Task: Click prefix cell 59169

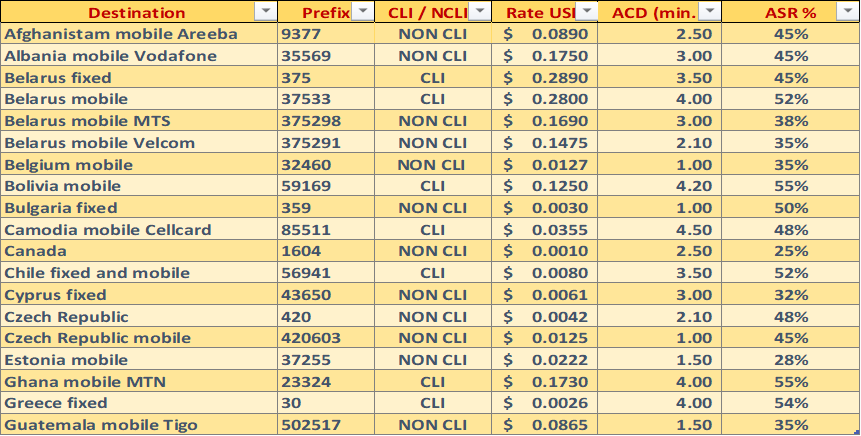Action: 326,186
